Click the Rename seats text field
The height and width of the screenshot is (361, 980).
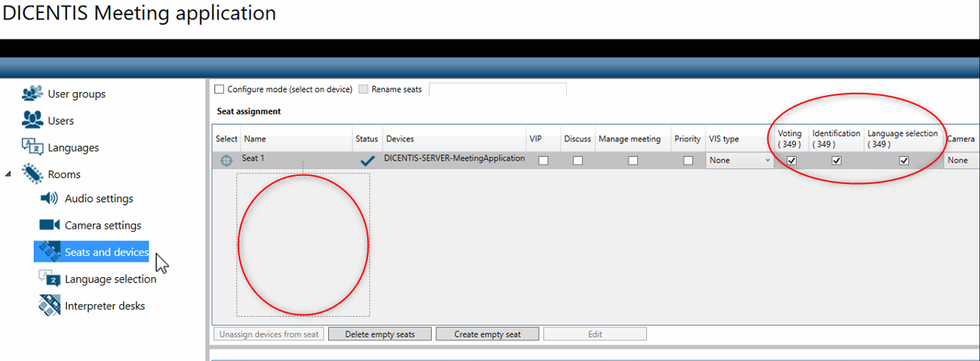[x=497, y=89]
